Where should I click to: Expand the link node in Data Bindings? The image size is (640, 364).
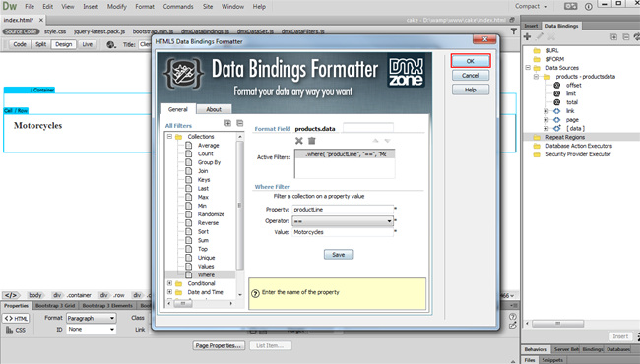546,111
